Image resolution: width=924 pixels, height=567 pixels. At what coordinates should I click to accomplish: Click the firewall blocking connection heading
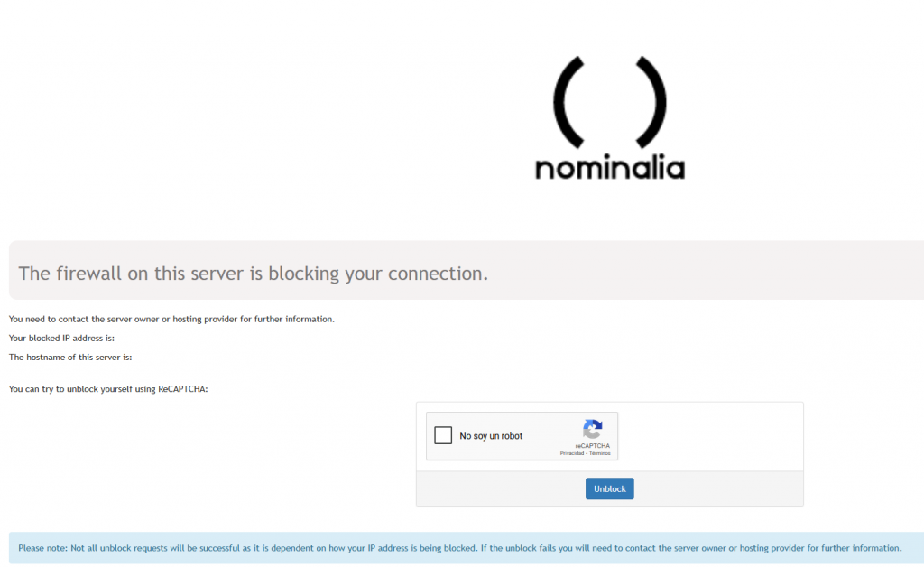point(253,274)
